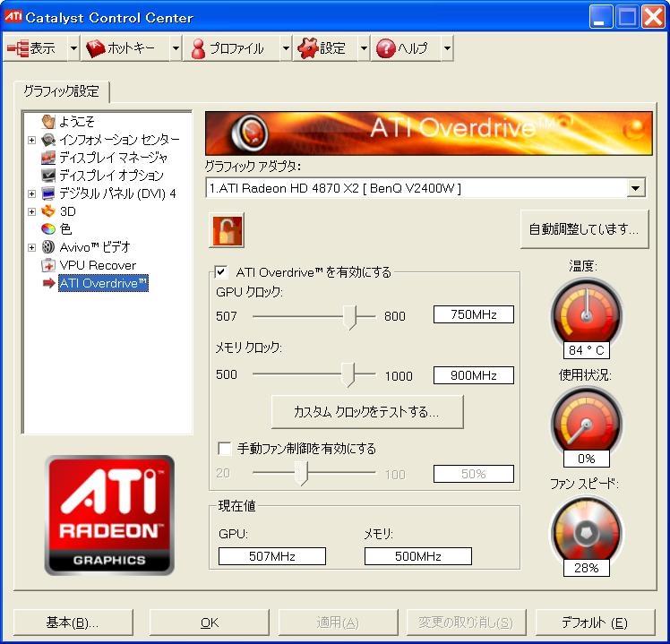
Task: Open the プロファイル dropdown arrow
Action: pos(286,48)
